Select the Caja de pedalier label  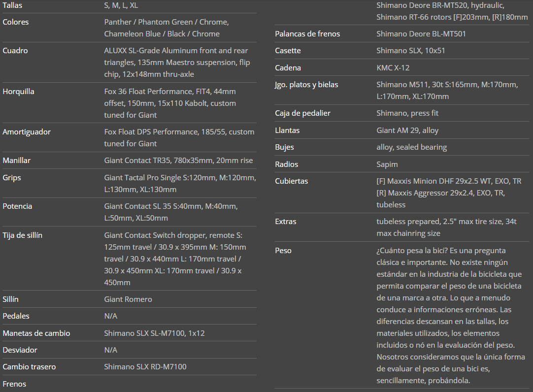coord(302,113)
